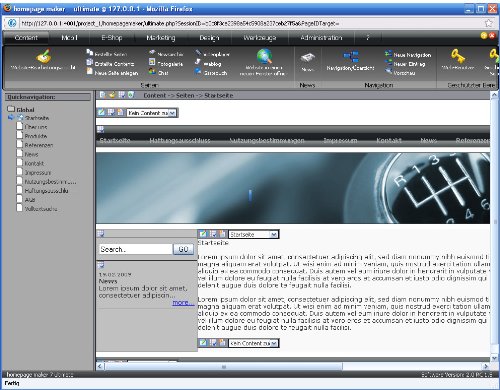
Task: Open the question mark help tab
Action: tap(368, 38)
